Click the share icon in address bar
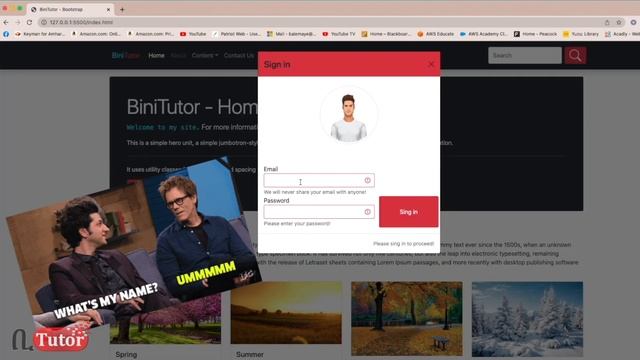Screen dimensions: 640x360 pyautogui.click(x=607, y=22)
